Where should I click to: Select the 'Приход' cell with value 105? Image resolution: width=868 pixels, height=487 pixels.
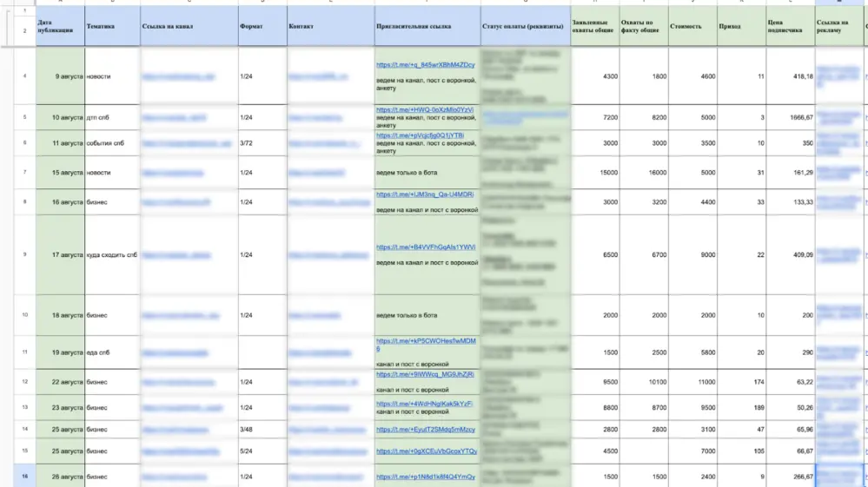(x=741, y=451)
